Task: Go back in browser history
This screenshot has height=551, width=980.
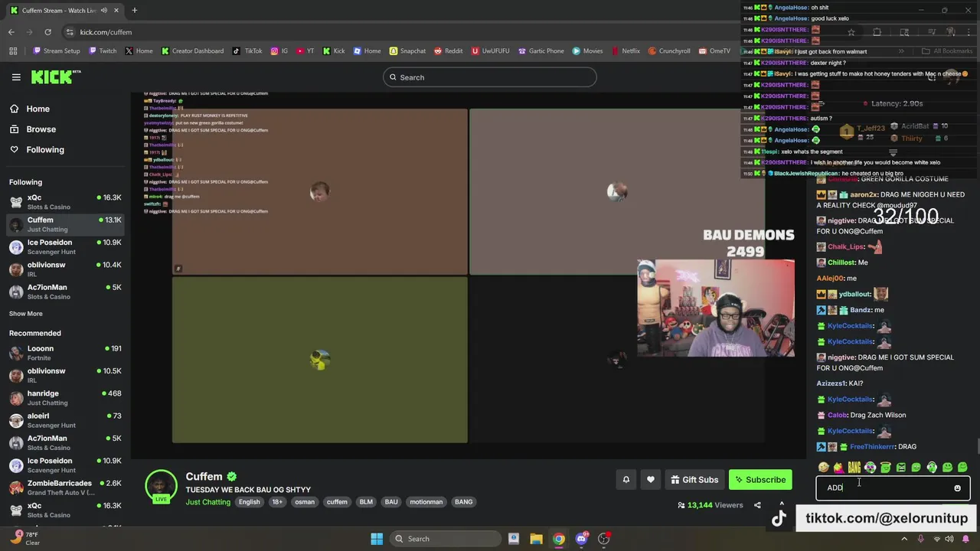Action: point(11,32)
